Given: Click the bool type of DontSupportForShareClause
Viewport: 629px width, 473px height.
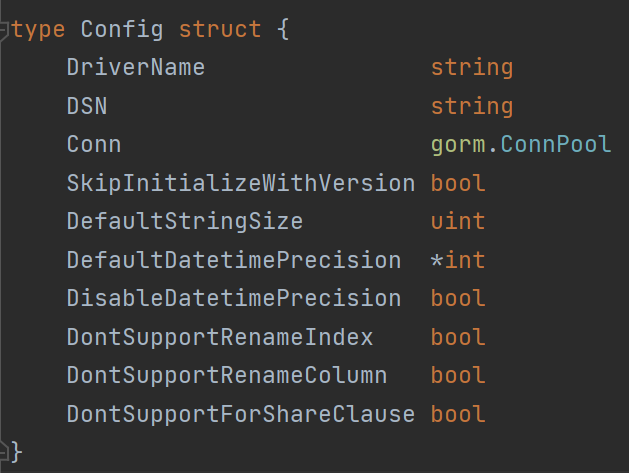Looking at the screenshot, I should [458, 414].
